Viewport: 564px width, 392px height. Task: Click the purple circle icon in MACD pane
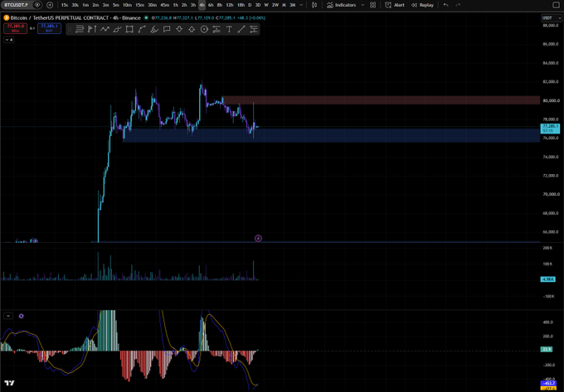tap(22, 316)
